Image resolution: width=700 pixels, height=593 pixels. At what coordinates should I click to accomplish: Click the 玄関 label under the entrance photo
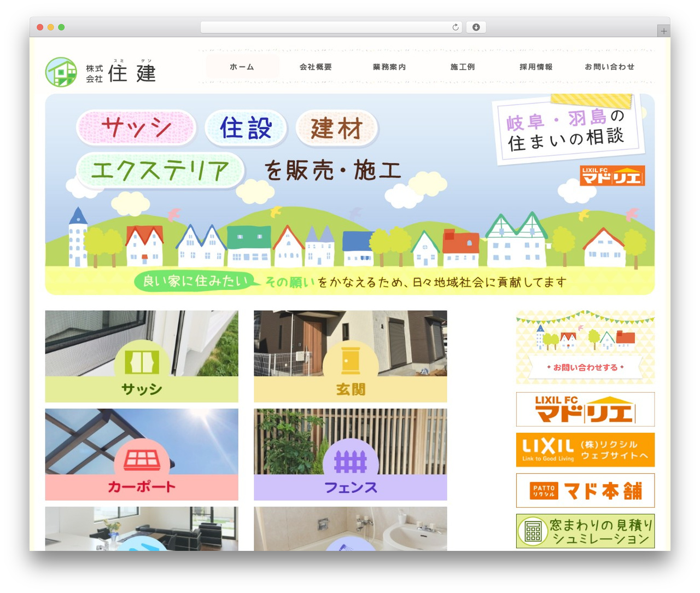tap(351, 389)
